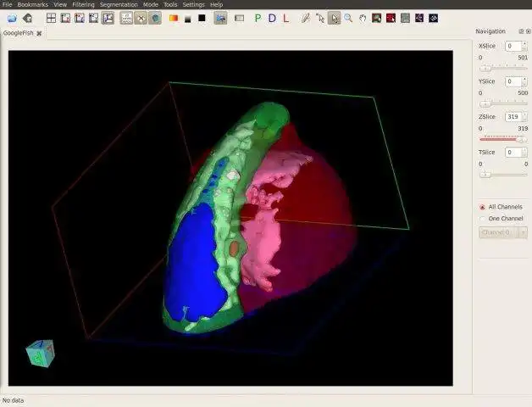Close the GoogleFish tab
Viewport: 532px width, 407px height.
pyautogui.click(x=39, y=33)
